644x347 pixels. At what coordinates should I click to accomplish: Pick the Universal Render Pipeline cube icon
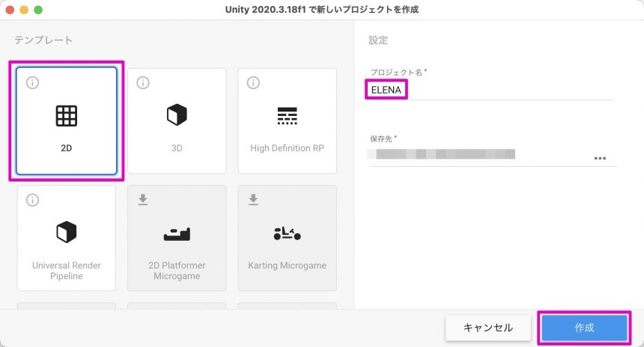click(x=66, y=232)
